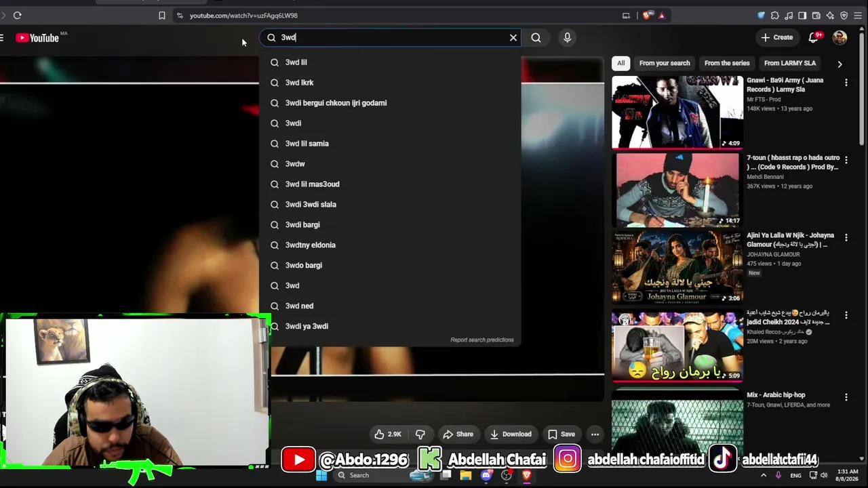Click the address bar URL

pyautogui.click(x=243, y=16)
